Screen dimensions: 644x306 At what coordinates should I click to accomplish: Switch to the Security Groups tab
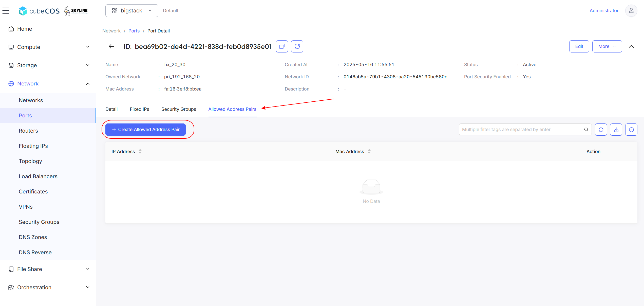coord(179,109)
